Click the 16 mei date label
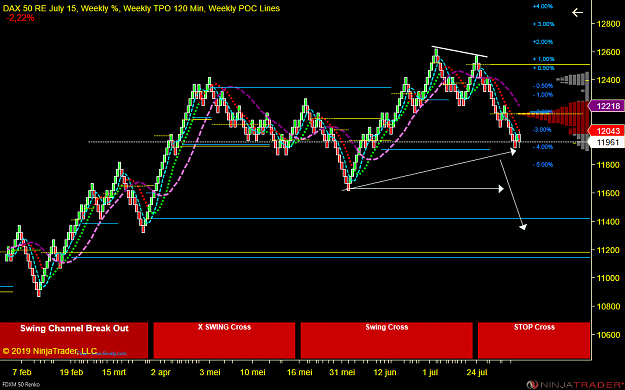Image resolution: width=625 pixels, height=390 pixels. point(300,372)
